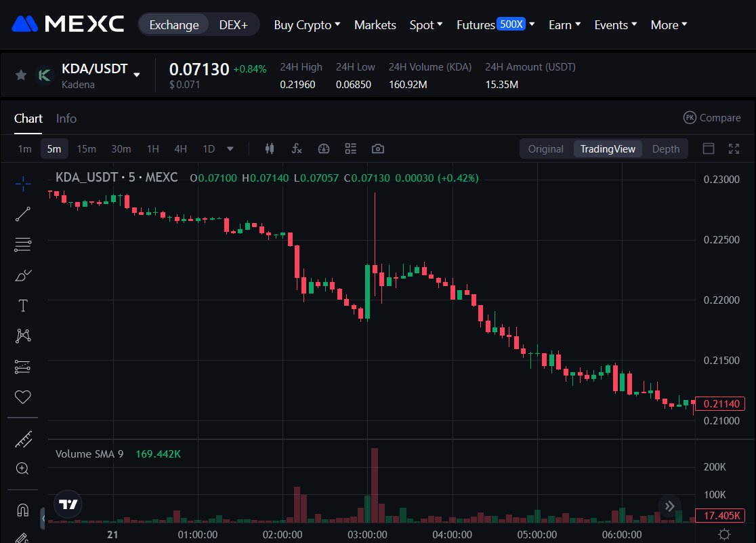Add KDA/USDT to favorites with the star

click(21, 75)
